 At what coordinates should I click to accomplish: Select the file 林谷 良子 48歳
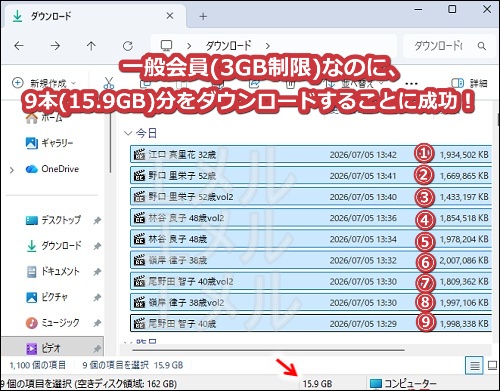(311, 239)
